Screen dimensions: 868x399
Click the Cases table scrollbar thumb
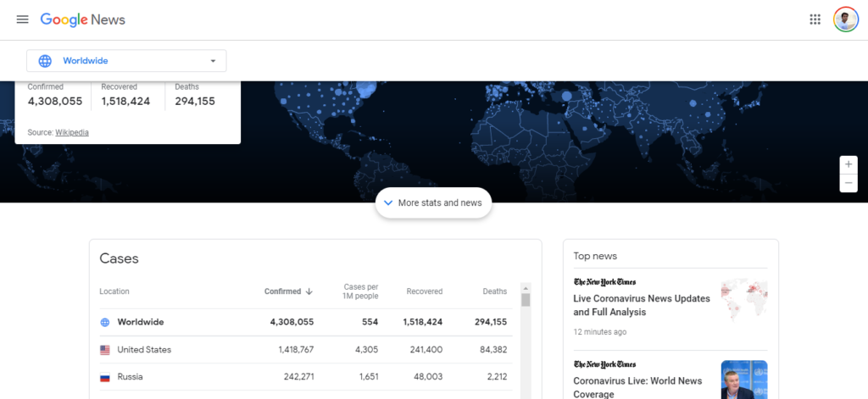point(526,300)
